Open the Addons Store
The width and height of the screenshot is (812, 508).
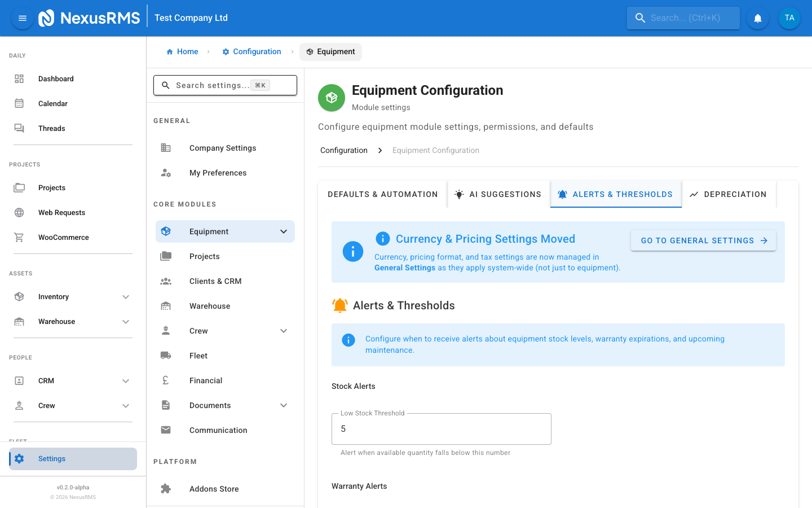coord(214,488)
